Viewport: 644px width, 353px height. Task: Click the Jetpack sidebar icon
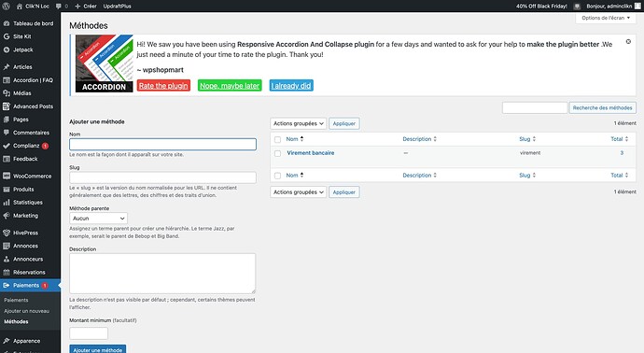[x=7, y=49]
